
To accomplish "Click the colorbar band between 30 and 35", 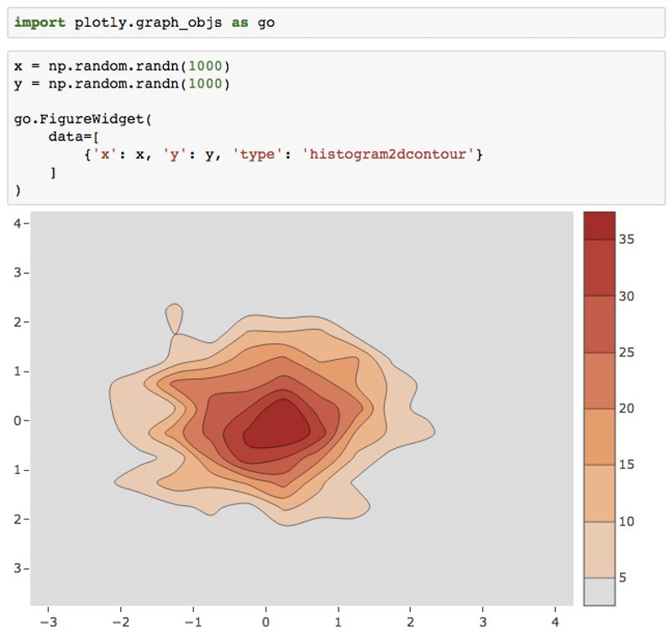I will click(599, 267).
